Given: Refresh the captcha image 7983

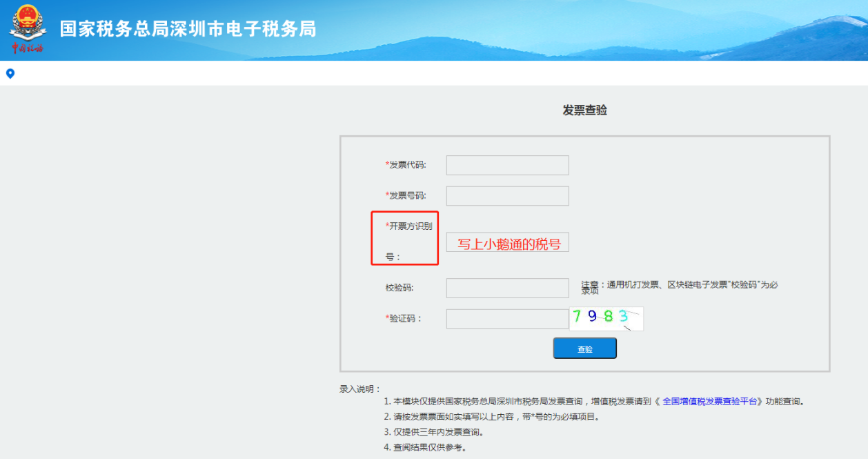Looking at the screenshot, I should [x=606, y=319].
